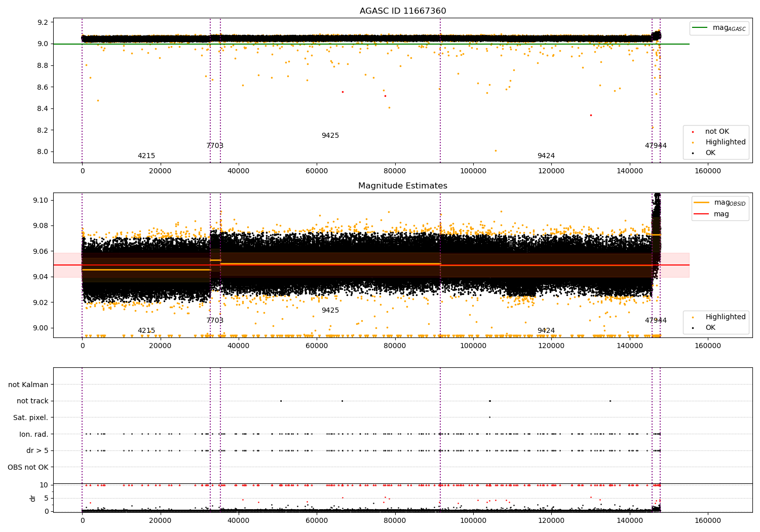
Task: Click the title AGASC ID 11667360
Action: point(403,11)
